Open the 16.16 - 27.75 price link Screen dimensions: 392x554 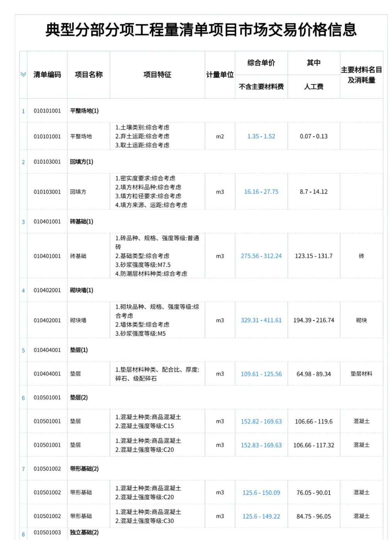click(261, 192)
